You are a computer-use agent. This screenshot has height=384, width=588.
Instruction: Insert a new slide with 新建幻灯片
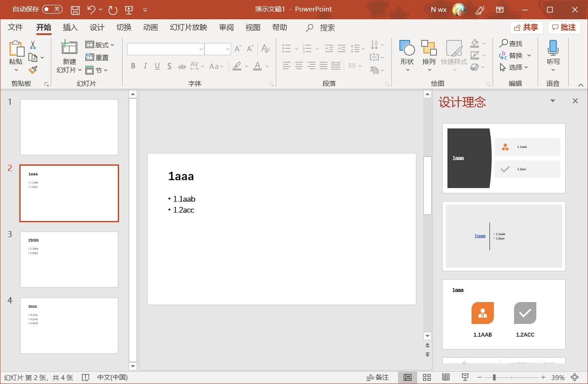click(x=69, y=48)
